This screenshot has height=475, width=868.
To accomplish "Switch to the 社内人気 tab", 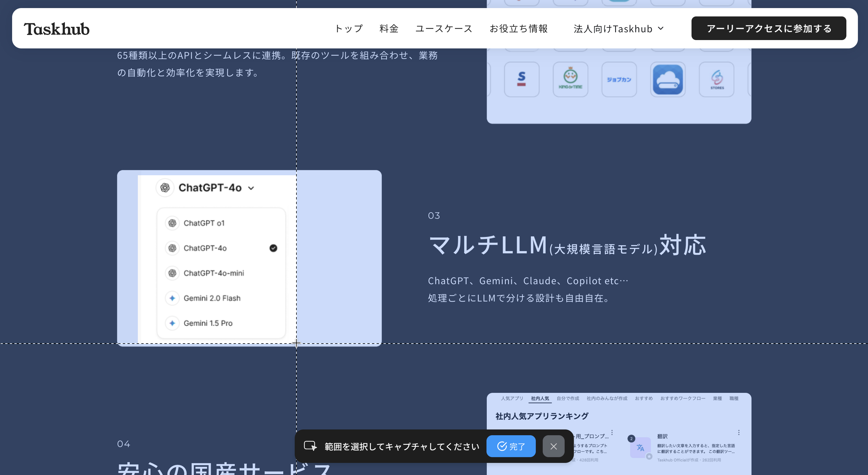I will (x=540, y=398).
